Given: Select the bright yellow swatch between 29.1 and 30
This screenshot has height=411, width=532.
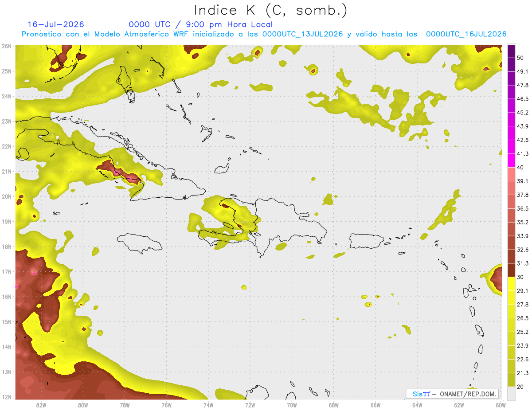Looking at the screenshot, I should pos(511,284).
